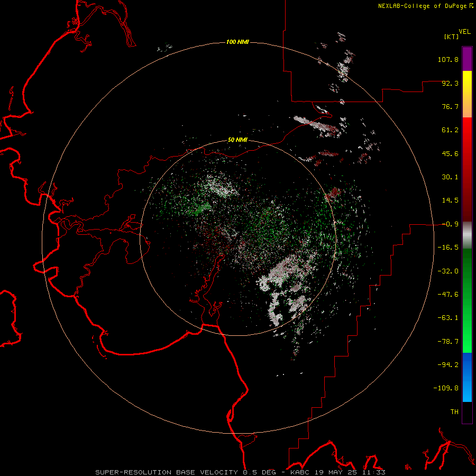The image size is (476, 476).
Task: Click the -78.7 velocity scale value
Action: 448,342
